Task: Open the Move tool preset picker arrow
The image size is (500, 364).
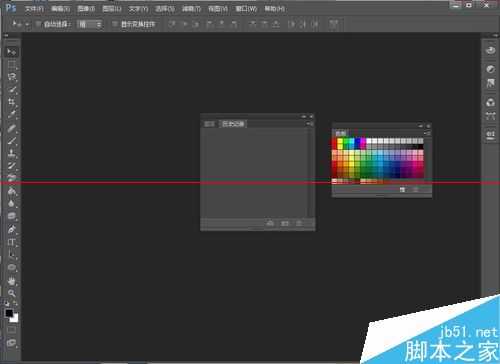Action: (x=27, y=24)
